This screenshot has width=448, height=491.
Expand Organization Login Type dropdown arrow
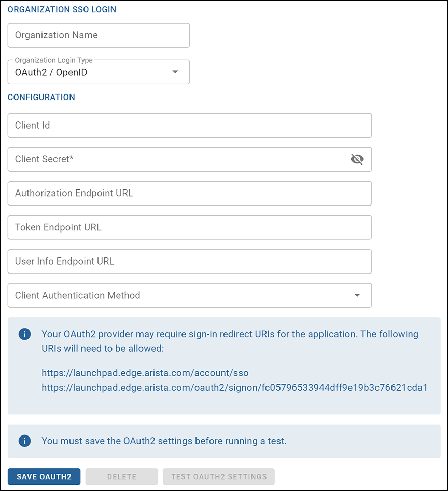tap(175, 72)
